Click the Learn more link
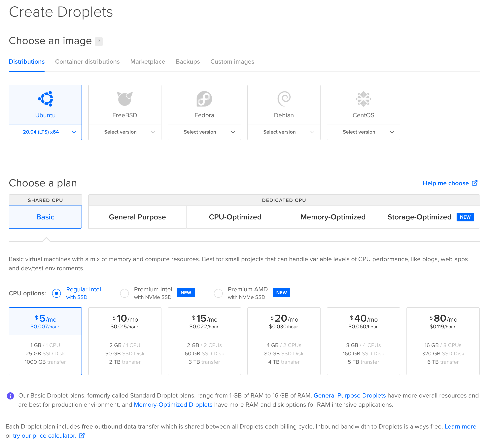Viewport: 488px width, 448px height. pos(463,427)
